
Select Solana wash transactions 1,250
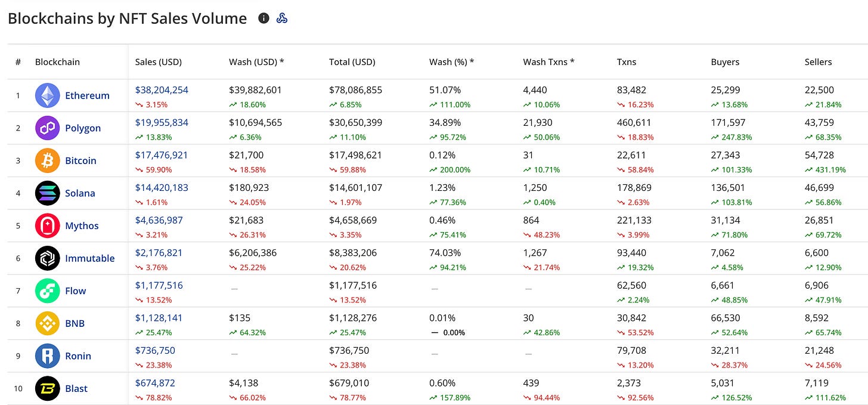(x=534, y=187)
